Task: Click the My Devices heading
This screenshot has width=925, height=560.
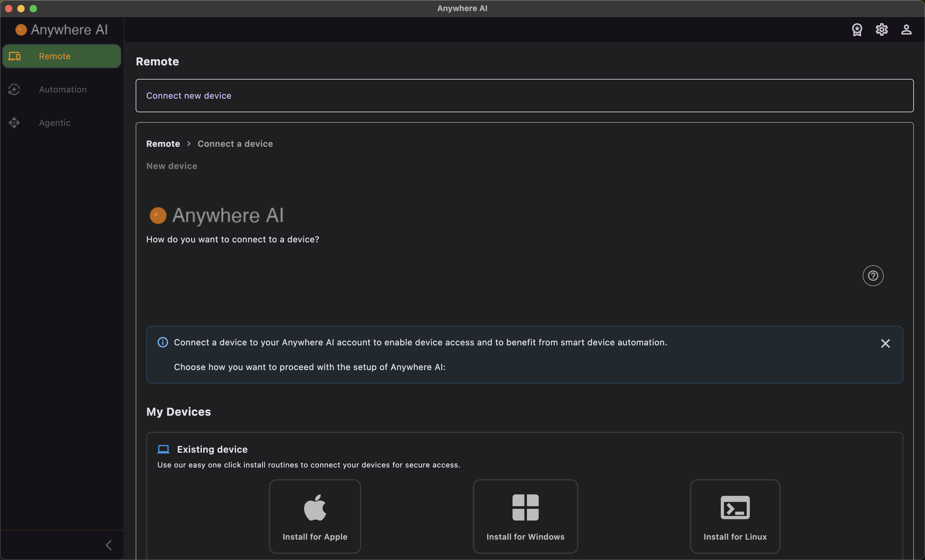Action: pyautogui.click(x=178, y=412)
